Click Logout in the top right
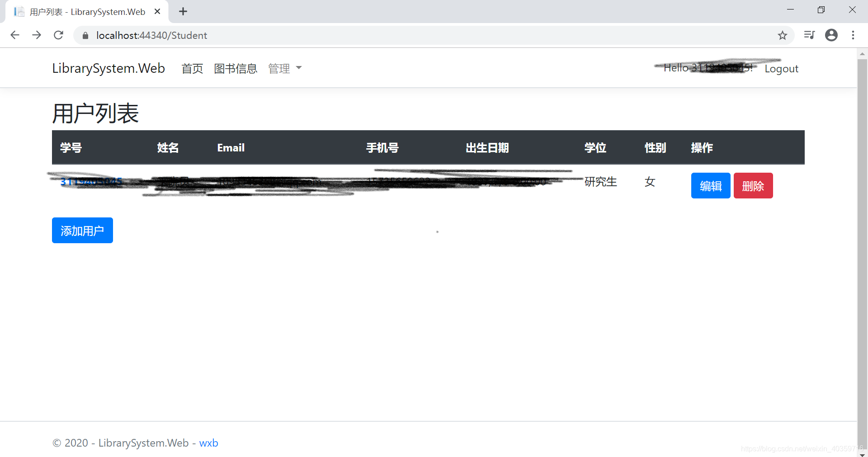868x457 pixels. point(781,68)
